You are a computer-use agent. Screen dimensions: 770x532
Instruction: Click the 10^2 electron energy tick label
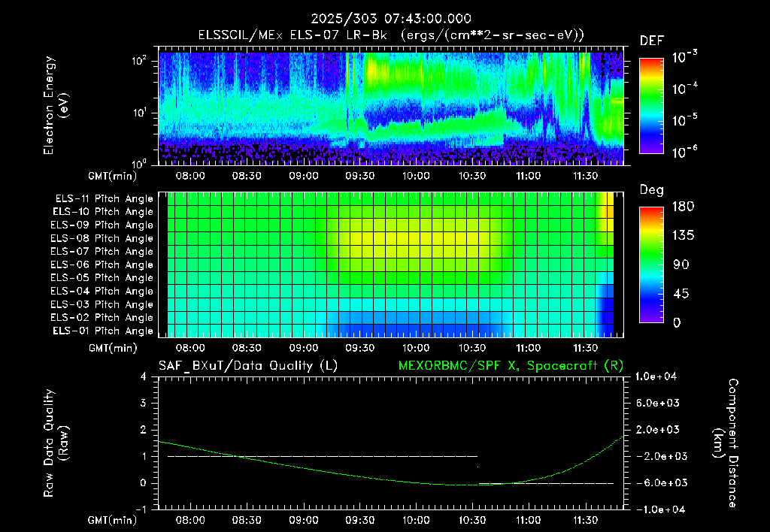(x=139, y=62)
